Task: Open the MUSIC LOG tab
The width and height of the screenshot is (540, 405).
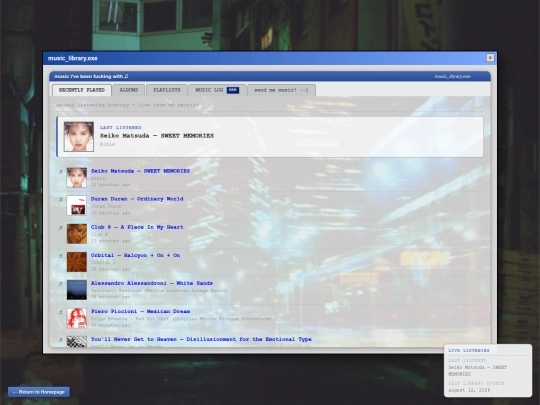Action: tap(217, 90)
